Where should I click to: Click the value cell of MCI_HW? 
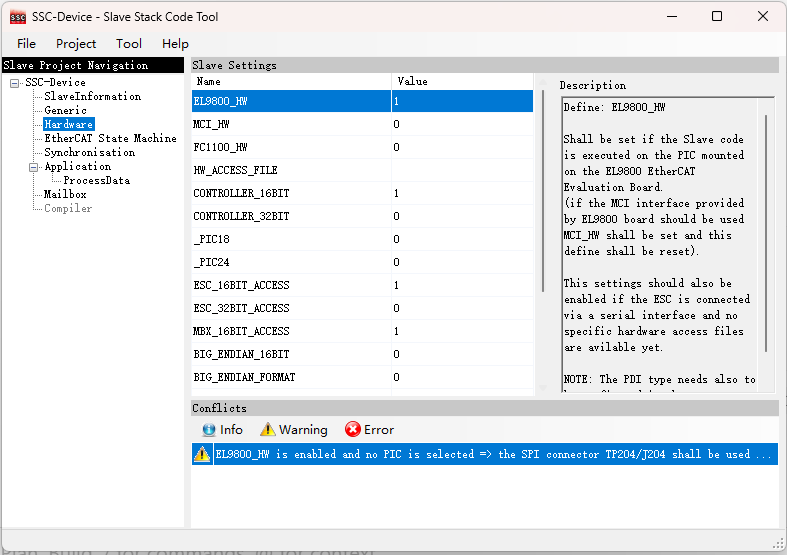(x=462, y=124)
